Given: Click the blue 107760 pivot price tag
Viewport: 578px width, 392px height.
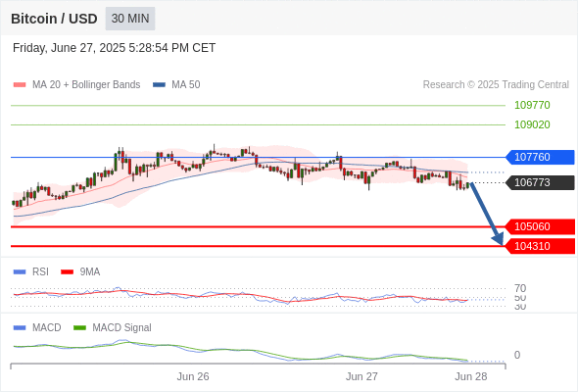Looking at the screenshot, I should click(540, 157).
